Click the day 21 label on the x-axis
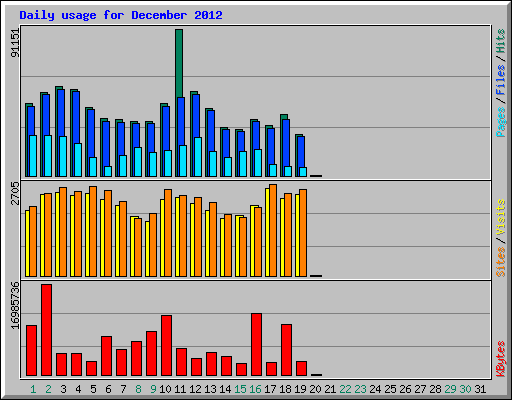The height and width of the screenshot is (400, 512). [x=330, y=389]
